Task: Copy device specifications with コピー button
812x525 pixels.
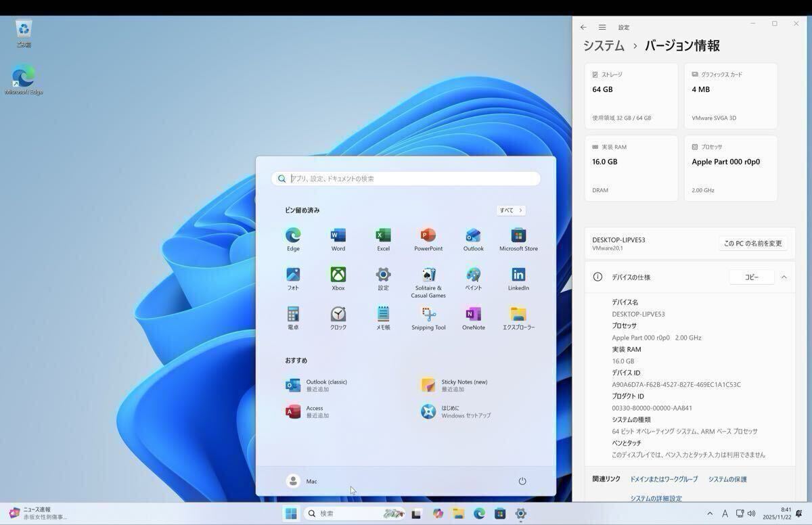Action: (751, 277)
